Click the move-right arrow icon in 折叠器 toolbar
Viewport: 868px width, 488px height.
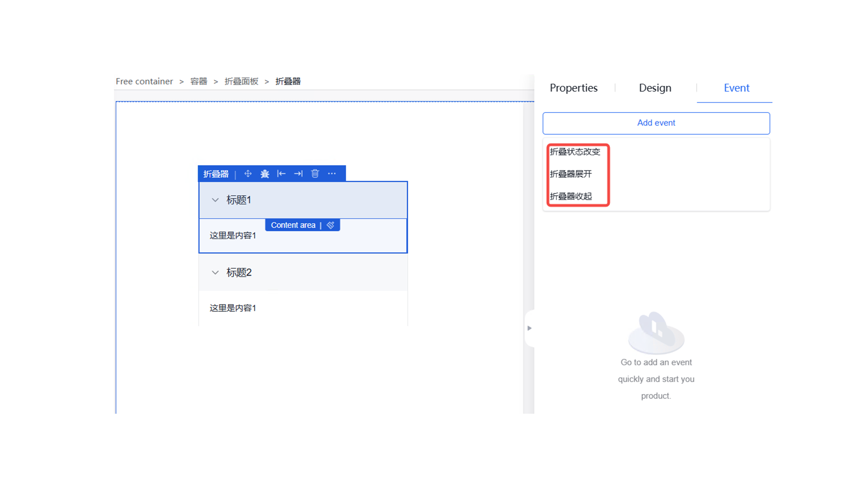point(298,174)
